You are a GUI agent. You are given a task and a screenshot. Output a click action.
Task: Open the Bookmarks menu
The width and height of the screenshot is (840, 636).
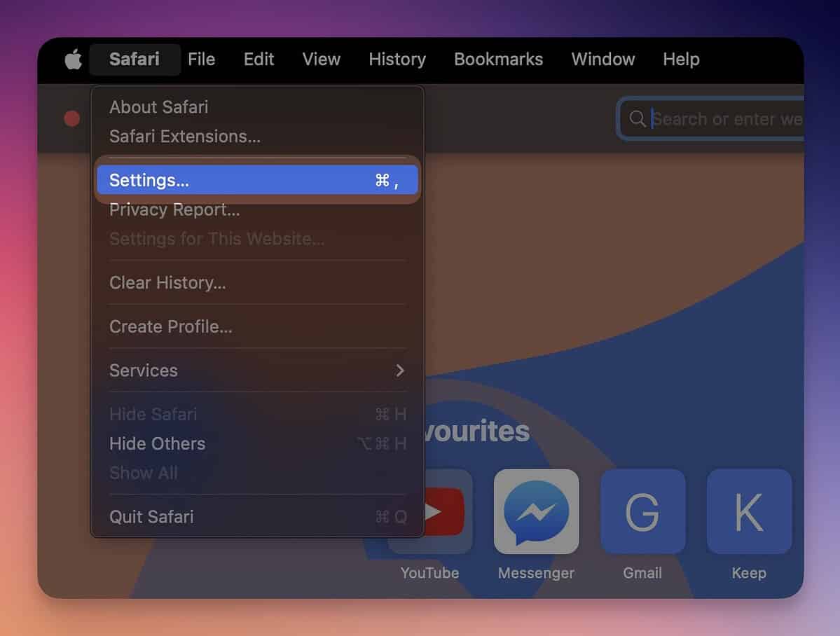[498, 60]
